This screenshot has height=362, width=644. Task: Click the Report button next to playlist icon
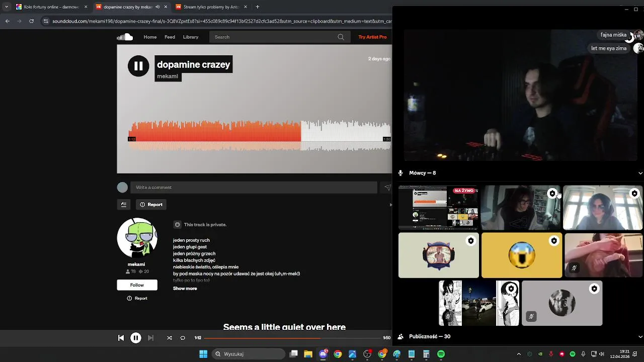point(151,205)
